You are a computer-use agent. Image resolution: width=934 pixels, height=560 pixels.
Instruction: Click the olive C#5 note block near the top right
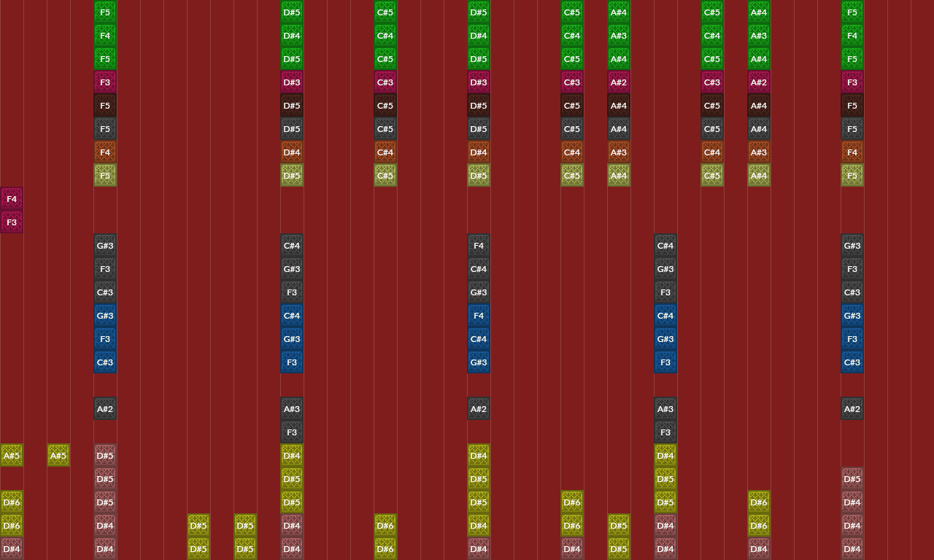click(711, 176)
